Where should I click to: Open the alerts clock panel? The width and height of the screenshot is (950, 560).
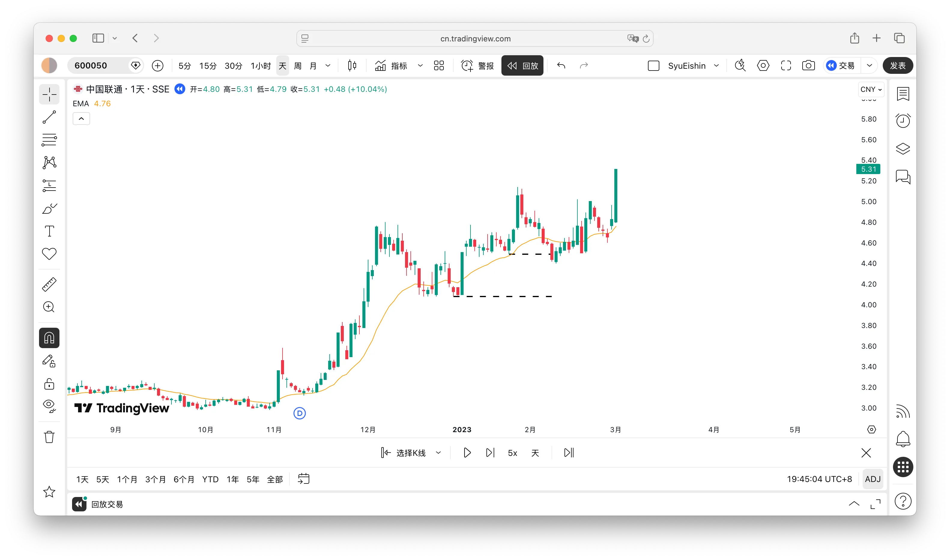click(x=903, y=121)
